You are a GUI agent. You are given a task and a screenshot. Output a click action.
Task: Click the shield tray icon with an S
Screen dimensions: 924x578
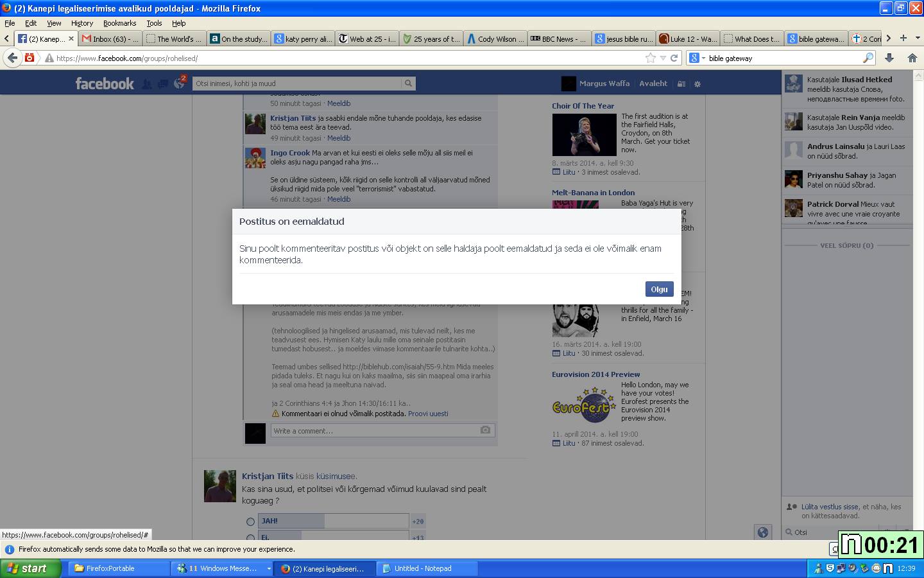tap(830, 568)
